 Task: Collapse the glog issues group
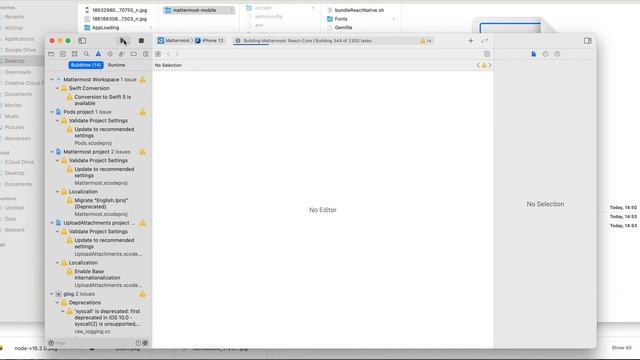(52, 294)
